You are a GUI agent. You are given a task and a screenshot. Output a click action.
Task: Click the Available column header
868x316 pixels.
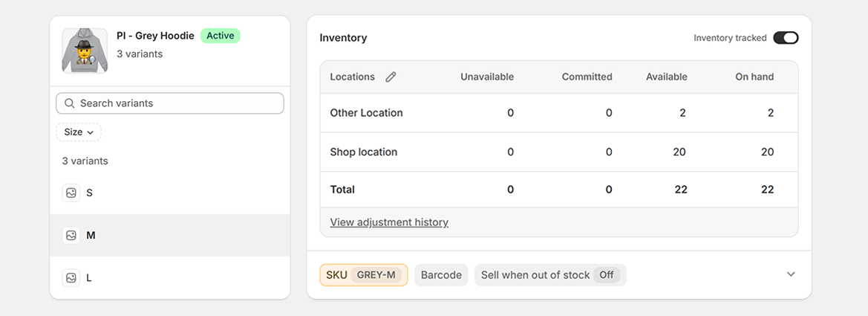point(667,77)
